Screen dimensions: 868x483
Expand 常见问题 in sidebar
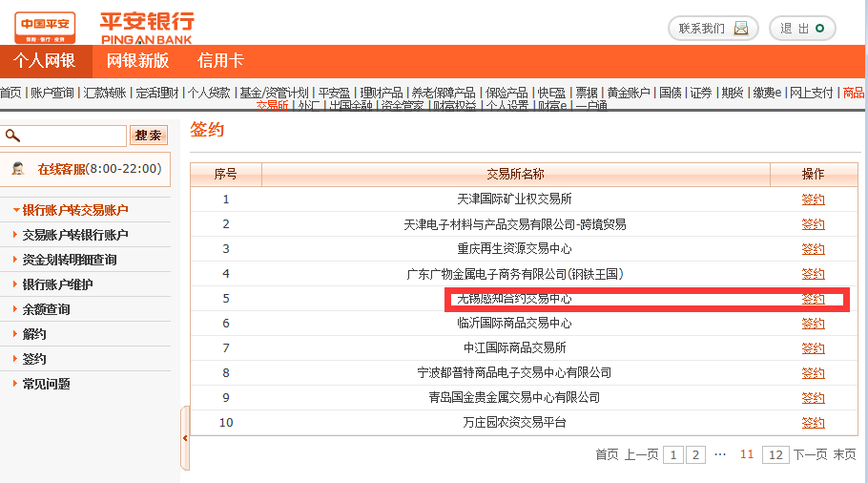46,384
